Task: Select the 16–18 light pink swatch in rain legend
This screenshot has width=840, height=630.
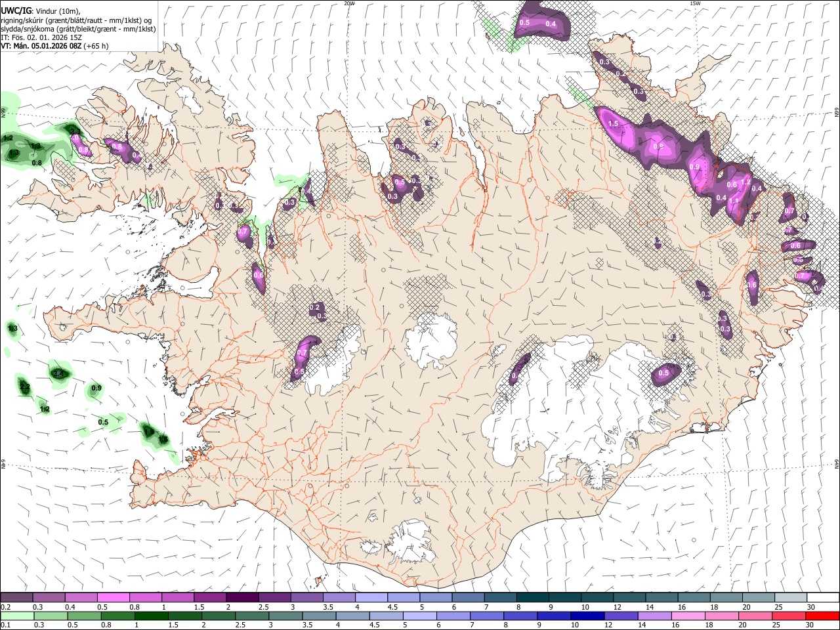Action: [689, 616]
